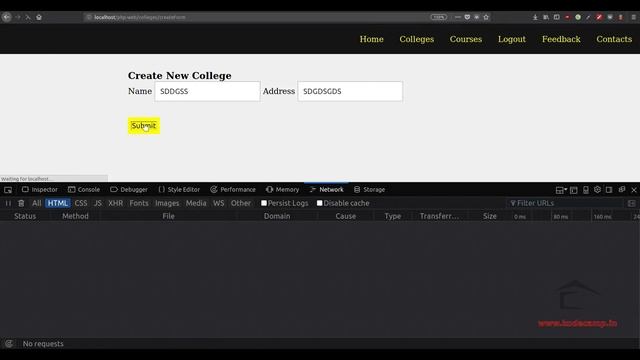Sort requests by File column header

(168, 216)
